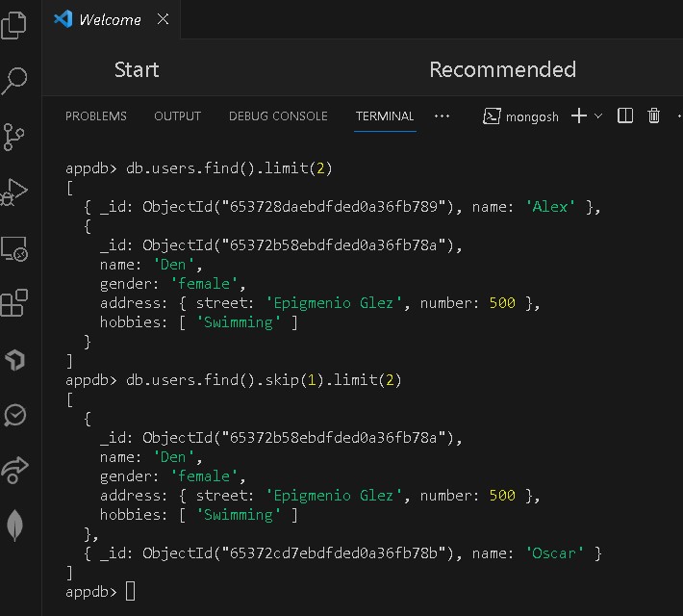The height and width of the screenshot is (616, 683).
Task: Open the Search view
Action: [14, 81]
